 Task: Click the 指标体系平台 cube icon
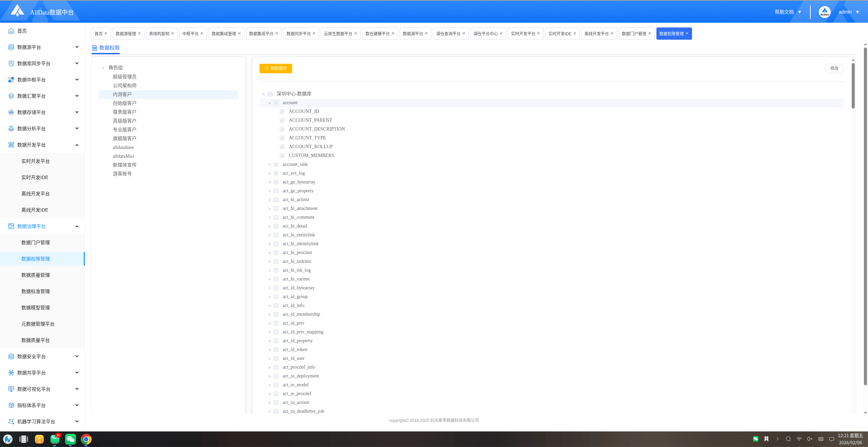pos(11,405)
